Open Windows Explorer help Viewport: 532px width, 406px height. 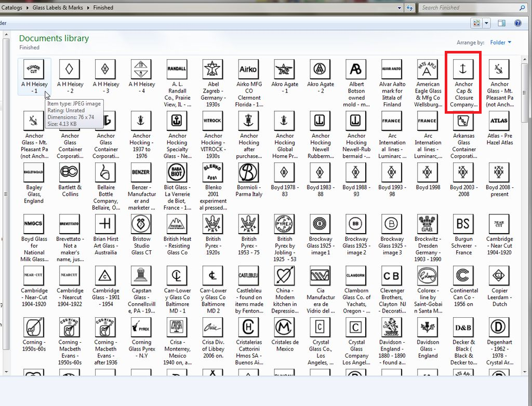(517, 23)
